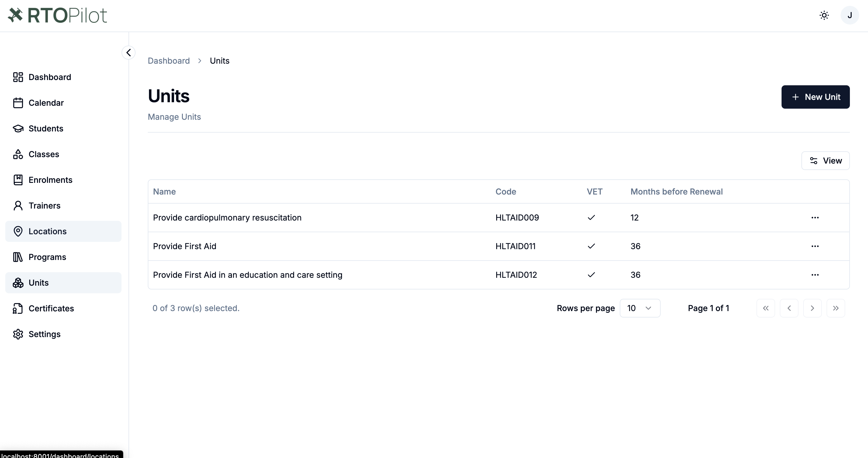Open the Programs library icon
The image size is (868, 458).
[18, 257]
